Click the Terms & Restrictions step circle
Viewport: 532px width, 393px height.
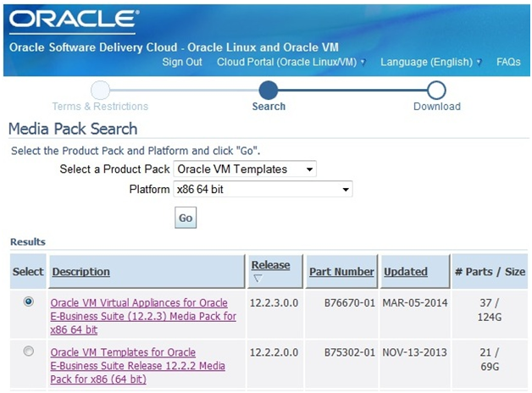100,90
